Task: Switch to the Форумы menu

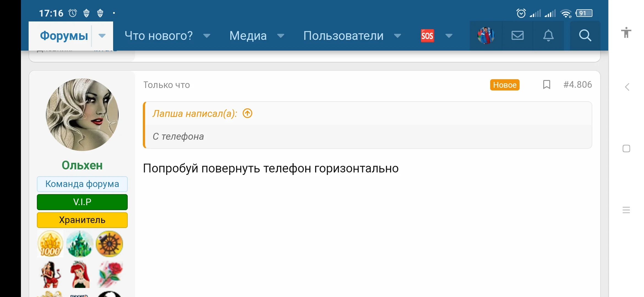Action: (x=64, y=36)
